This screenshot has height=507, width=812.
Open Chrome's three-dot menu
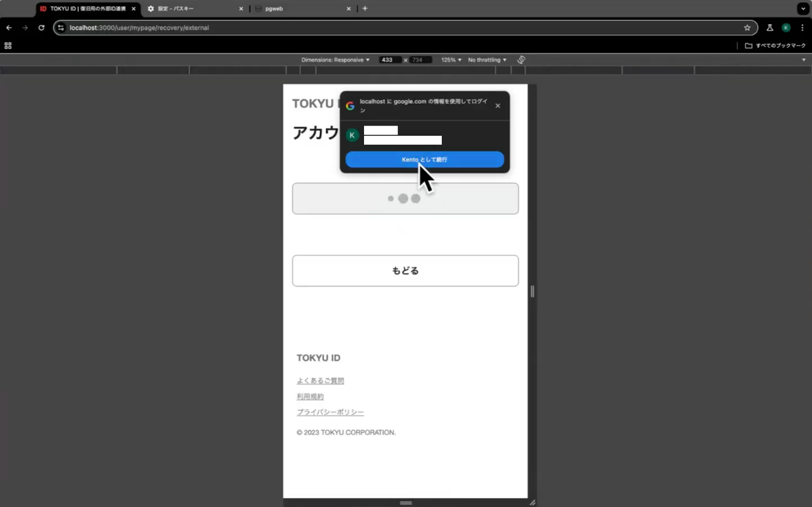pyautogui.click(x=803, y=28)
